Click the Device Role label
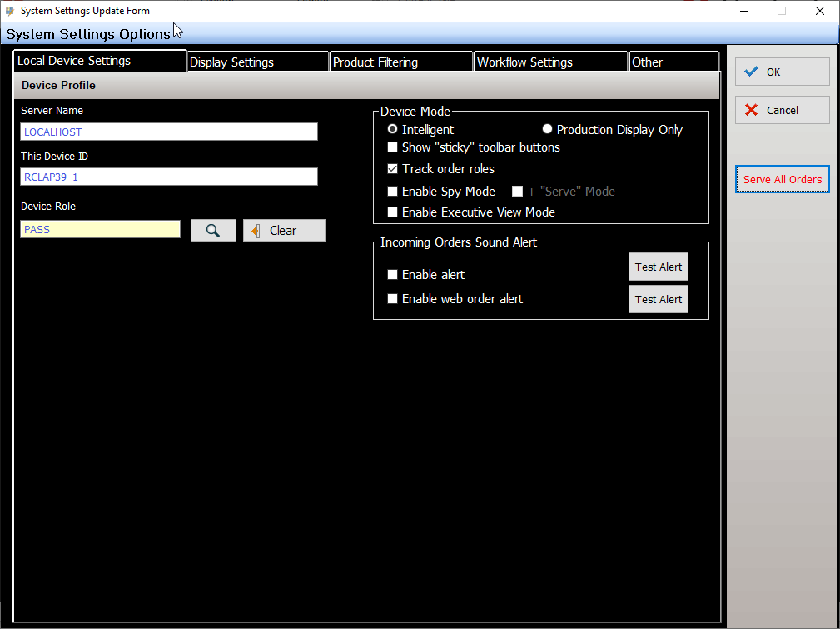 48,206
